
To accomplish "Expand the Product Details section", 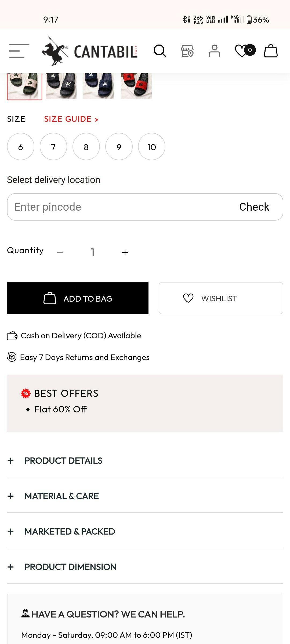I will (63, 461).
